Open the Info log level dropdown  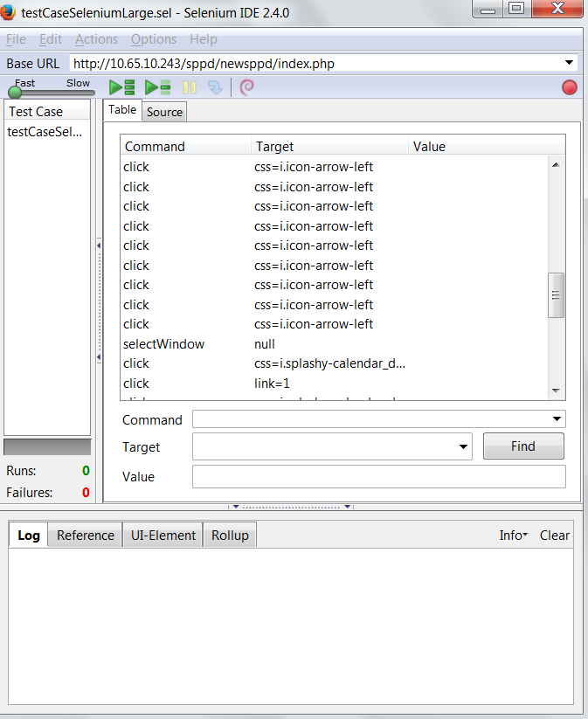coord(514,536)
